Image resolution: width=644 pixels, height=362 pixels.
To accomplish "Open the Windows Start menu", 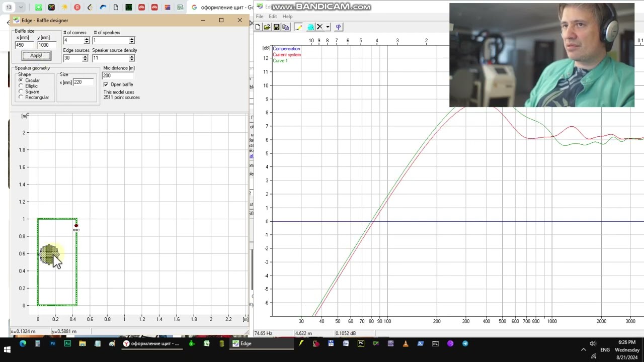I will tap(8, 349).
